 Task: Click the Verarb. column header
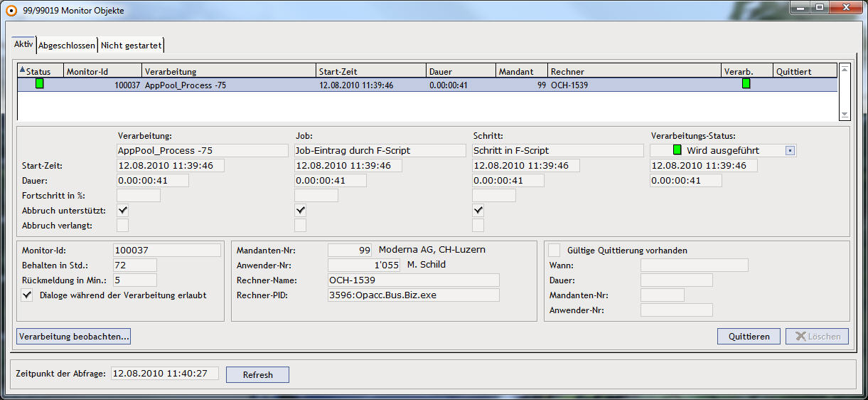(747, 71)
